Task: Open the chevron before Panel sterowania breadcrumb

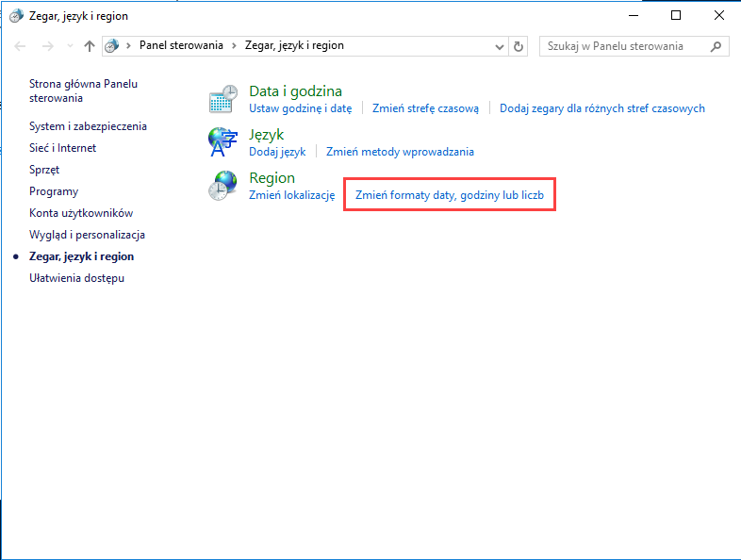Action: click(128, 45)
